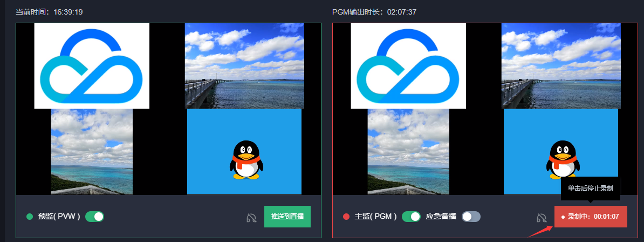Select cloud logo source in PVW preview
644x242 pixels.
tap(92, 66)
